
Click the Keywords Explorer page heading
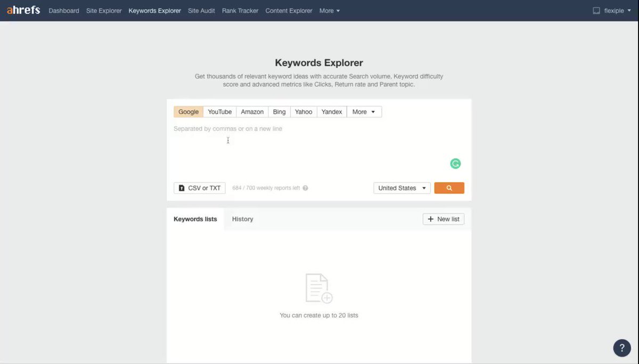click(x=319, y=63)
